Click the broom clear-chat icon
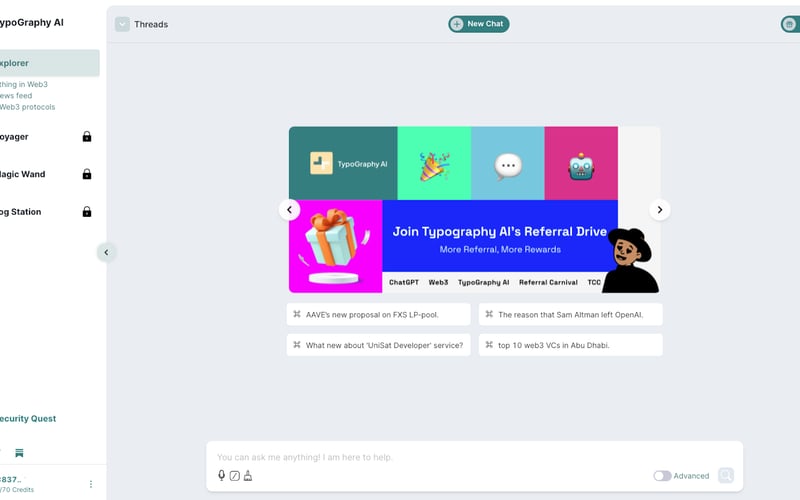The height and width of the screenshot is (500, 800). (x=248, y=476)
